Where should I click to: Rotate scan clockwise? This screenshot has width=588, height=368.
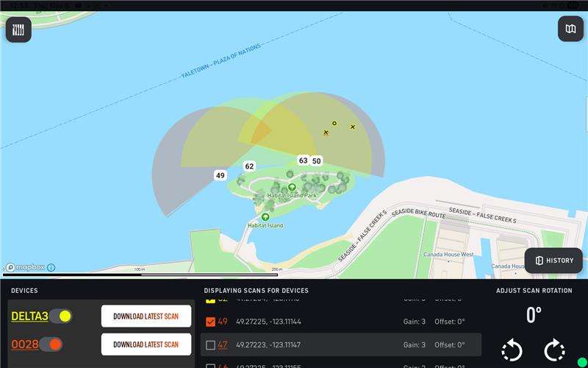[x=554, y=350]
